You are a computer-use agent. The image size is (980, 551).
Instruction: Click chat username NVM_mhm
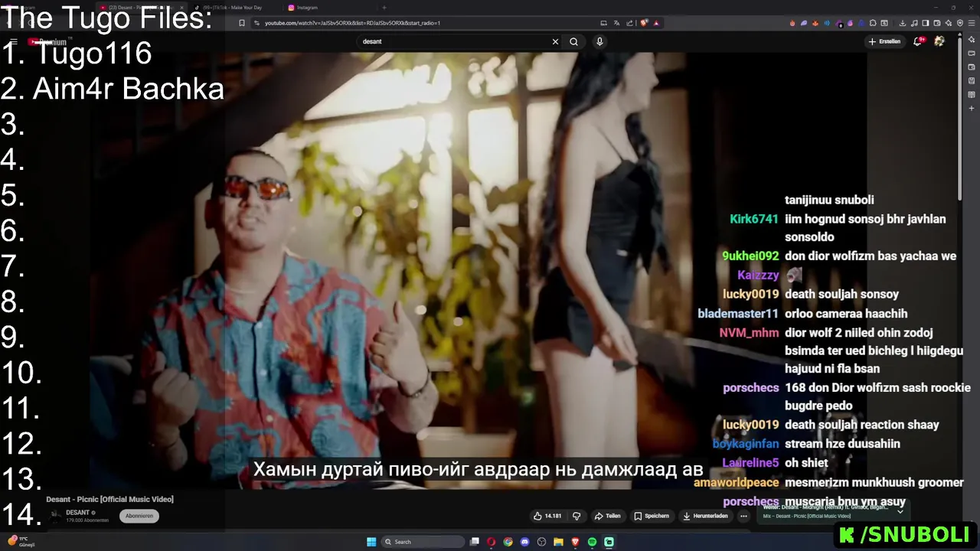pyautogui.click(x=749, y=333)
